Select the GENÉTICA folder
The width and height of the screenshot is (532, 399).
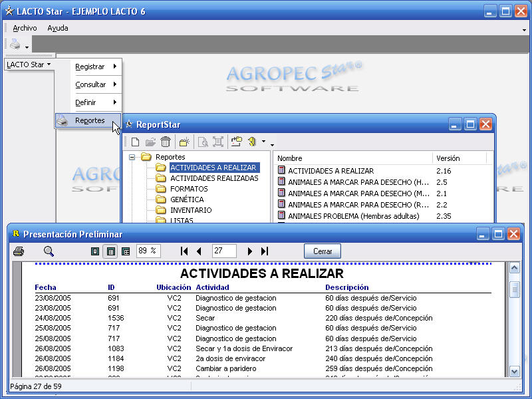click(x=187, y=199)
